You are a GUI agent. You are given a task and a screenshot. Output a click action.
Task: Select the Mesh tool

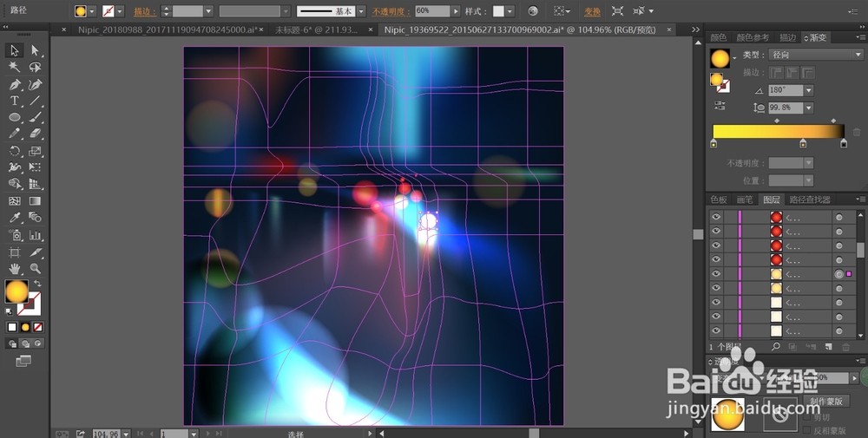coord(15,201)
